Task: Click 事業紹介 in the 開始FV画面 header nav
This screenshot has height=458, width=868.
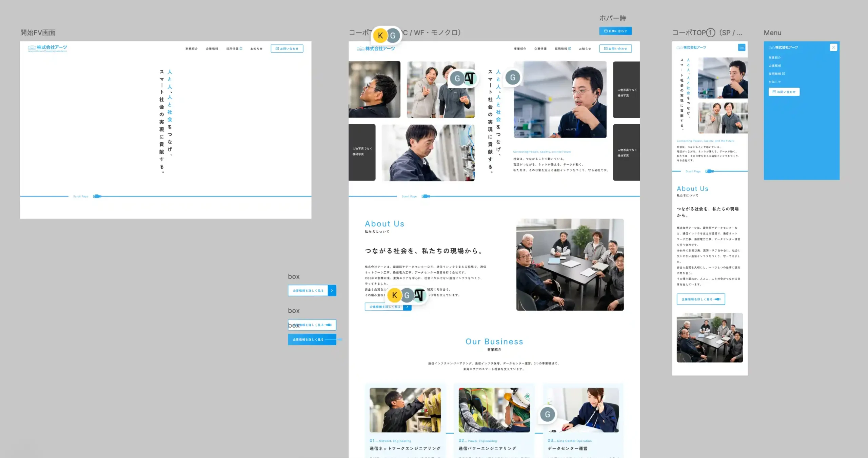Action: point(191,49)
